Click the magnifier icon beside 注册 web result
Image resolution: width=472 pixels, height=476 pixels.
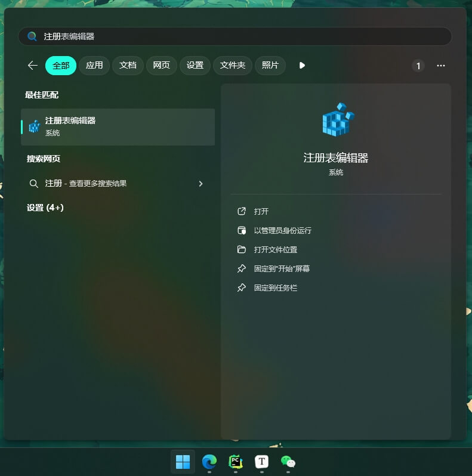point(33,183)
